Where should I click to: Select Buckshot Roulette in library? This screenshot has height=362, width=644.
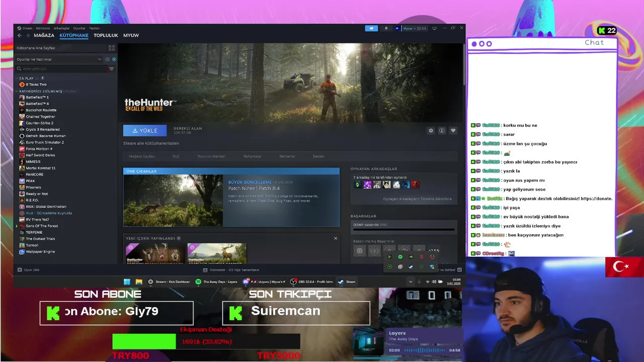pos(41,110)
